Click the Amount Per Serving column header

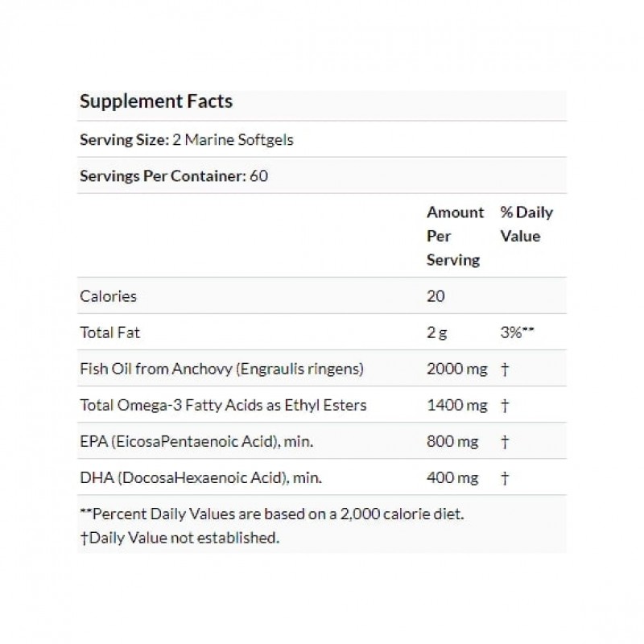(x=455, y=236)
